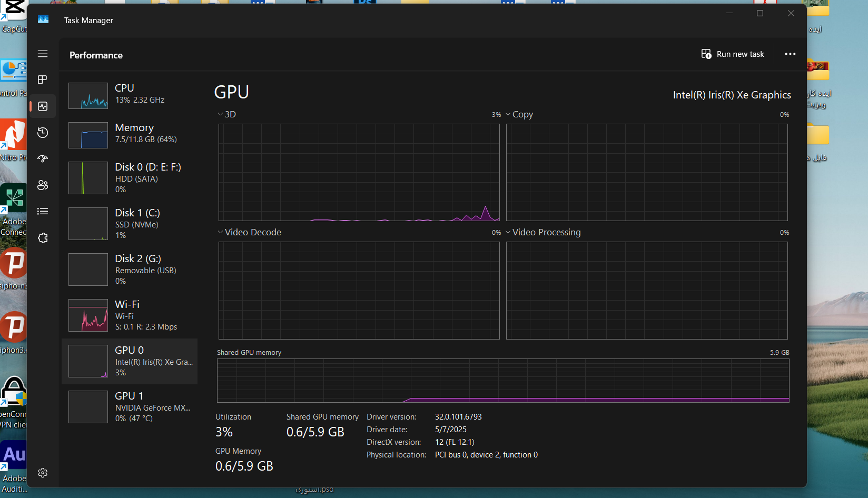Open the Video Decode engine dropdown
The height and width of the screenshot is (498, 868).
(250, 232)
